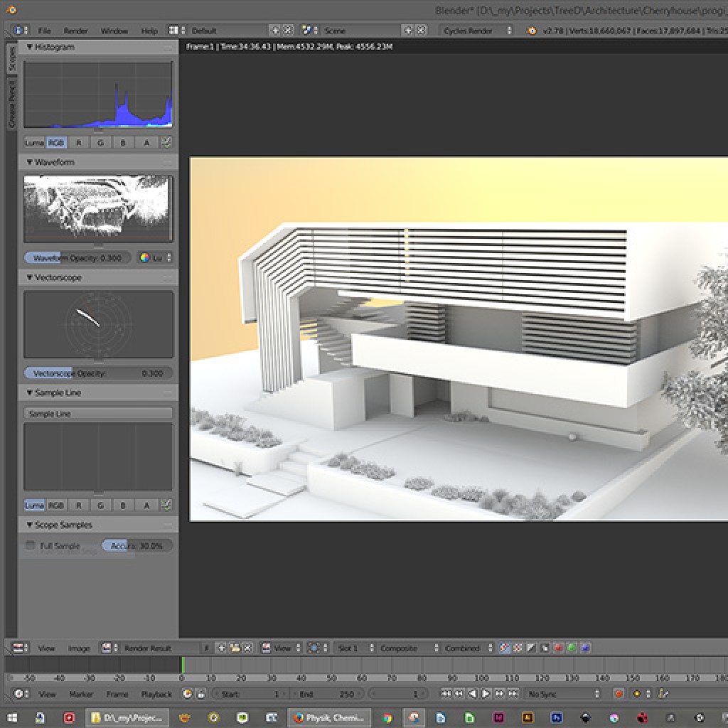Viewport: 728px width, 728px height.
Task: Open the Render menu
Action: [x=76, y=31]
